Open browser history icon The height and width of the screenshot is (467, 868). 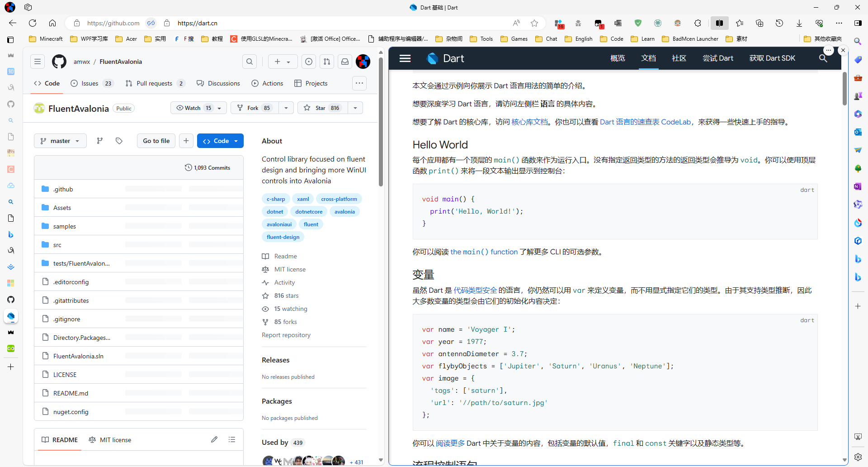(779, 23)
